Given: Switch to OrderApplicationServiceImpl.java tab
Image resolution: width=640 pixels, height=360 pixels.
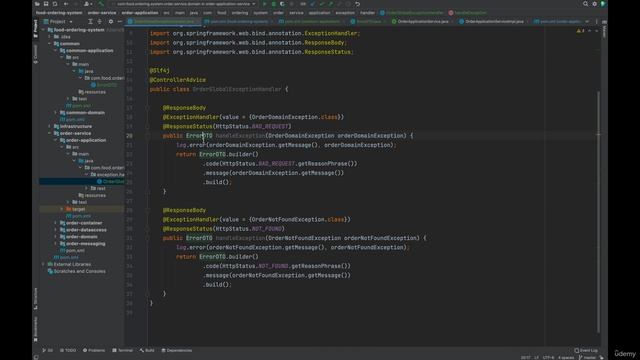Looking at the screenshot, I should pos(494,21).
